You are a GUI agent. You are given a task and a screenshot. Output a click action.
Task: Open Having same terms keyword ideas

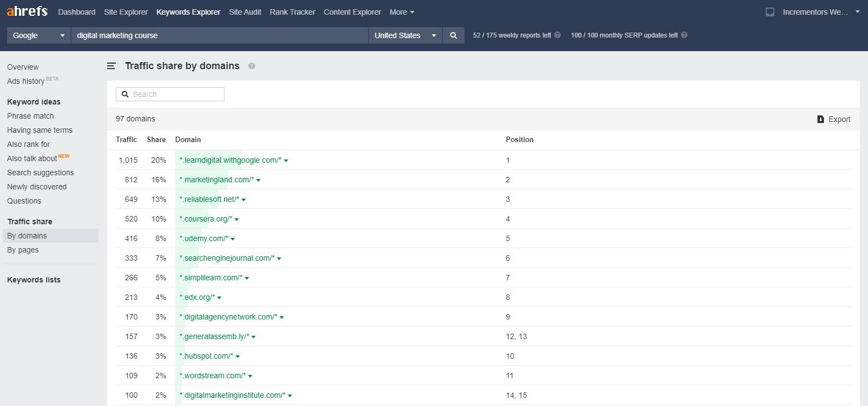pyautogui.click(x=40, y=130)
